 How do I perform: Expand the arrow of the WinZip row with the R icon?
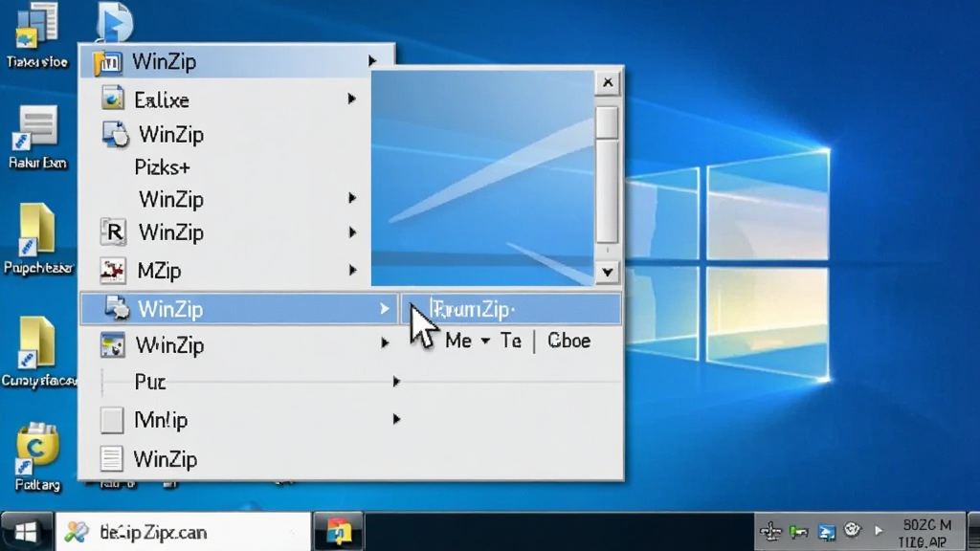[353, 232]
